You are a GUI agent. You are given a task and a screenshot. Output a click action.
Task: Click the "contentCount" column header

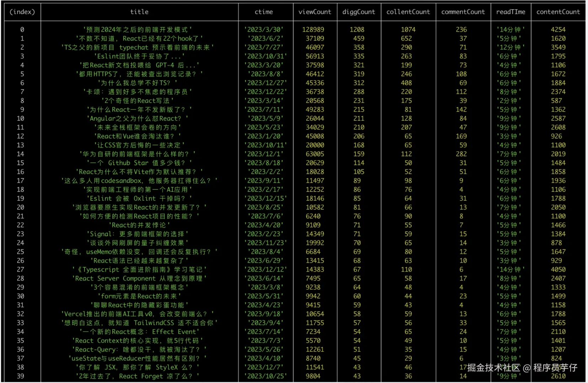(558, 12)
